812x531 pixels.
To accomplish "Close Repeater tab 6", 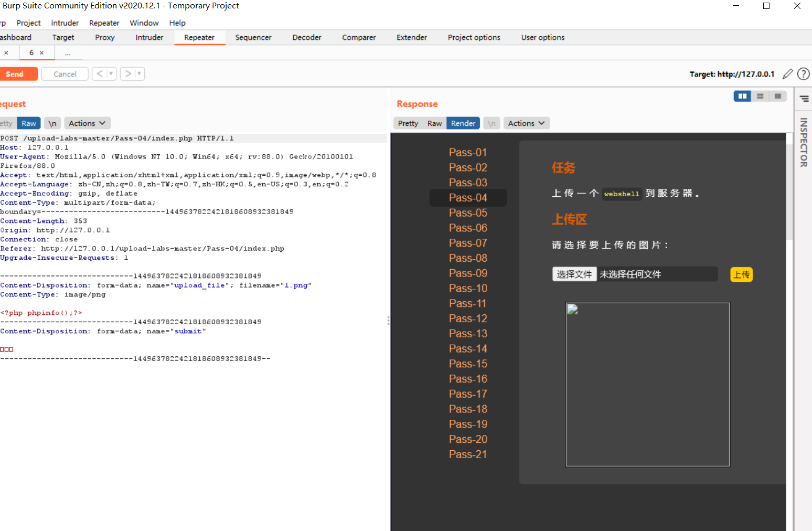I will coord(41,53).
